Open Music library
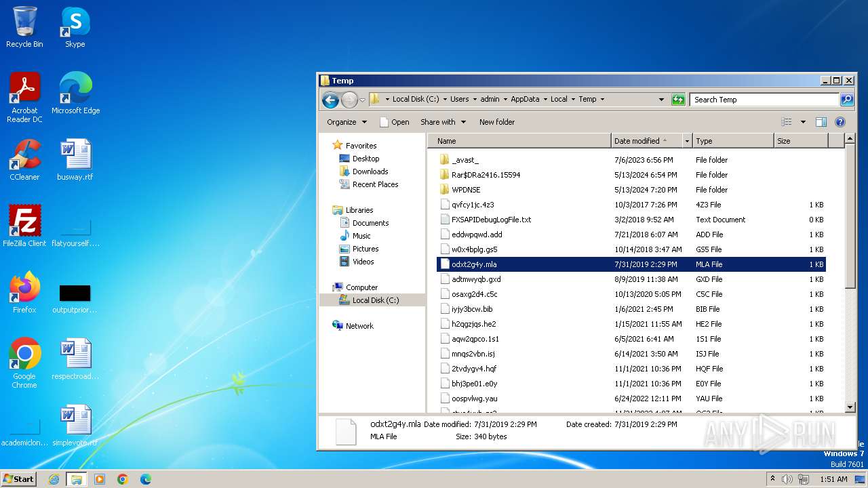Viewport: 868px width, 488px height. click(361, 236)
